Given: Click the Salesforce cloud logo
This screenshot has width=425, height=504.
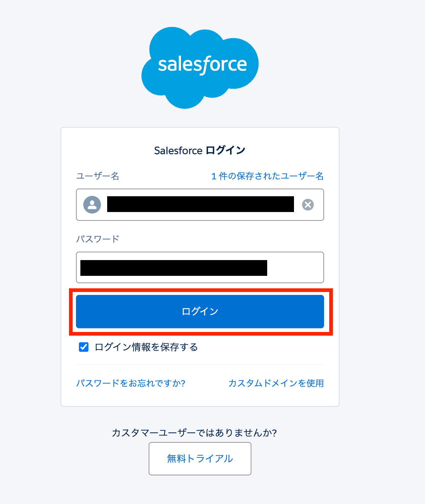Looking at the screenshot, I should pos(200,67).
